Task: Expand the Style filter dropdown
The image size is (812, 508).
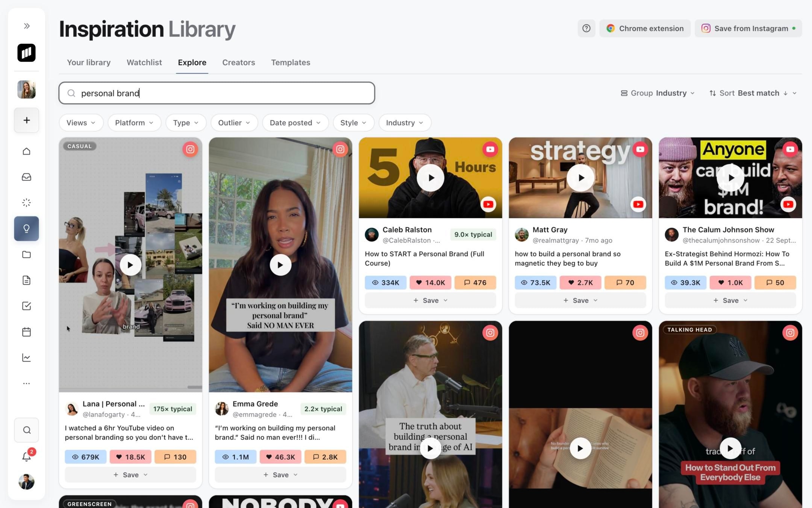Action: [353, 123]
